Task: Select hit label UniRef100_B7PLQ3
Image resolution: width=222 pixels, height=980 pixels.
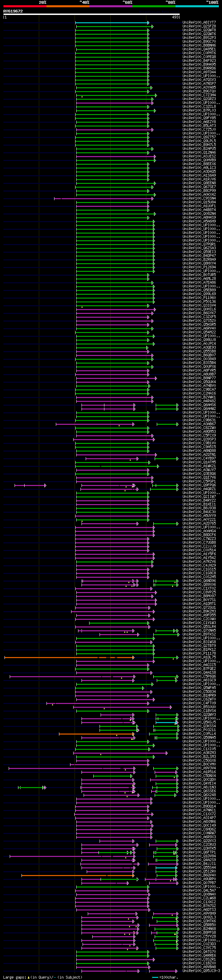Action: pyautogui.click(x=199, y=110)
